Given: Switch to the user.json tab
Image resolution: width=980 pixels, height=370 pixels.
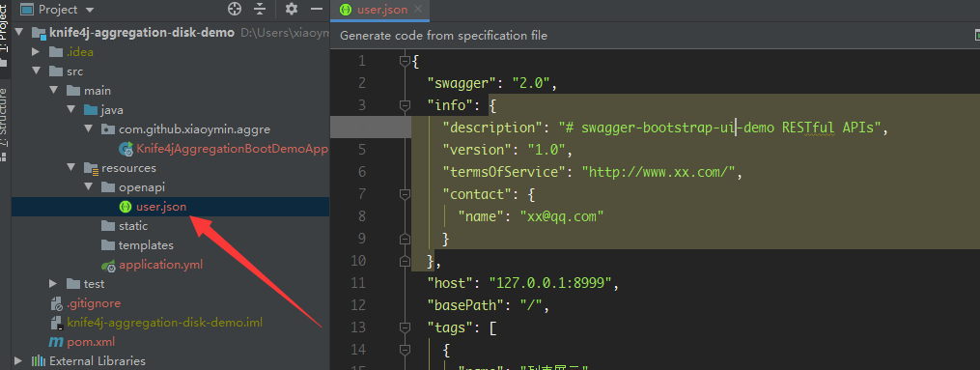Looking at the screenshot, I should tap(382, 10).
